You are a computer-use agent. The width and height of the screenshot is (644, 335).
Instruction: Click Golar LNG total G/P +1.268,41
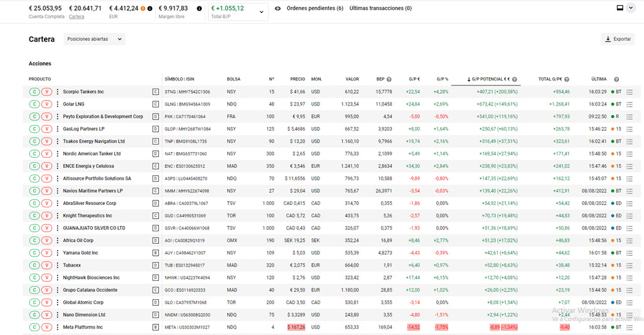(x=559, y=104)
